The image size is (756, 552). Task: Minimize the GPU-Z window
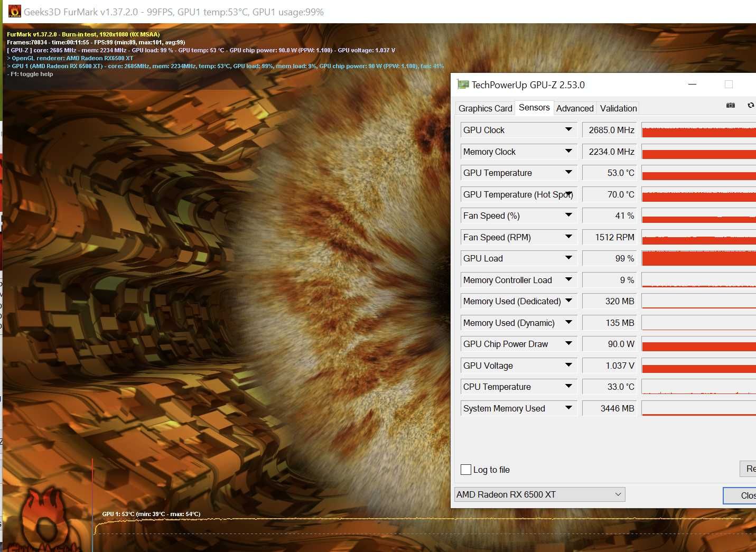692,85
